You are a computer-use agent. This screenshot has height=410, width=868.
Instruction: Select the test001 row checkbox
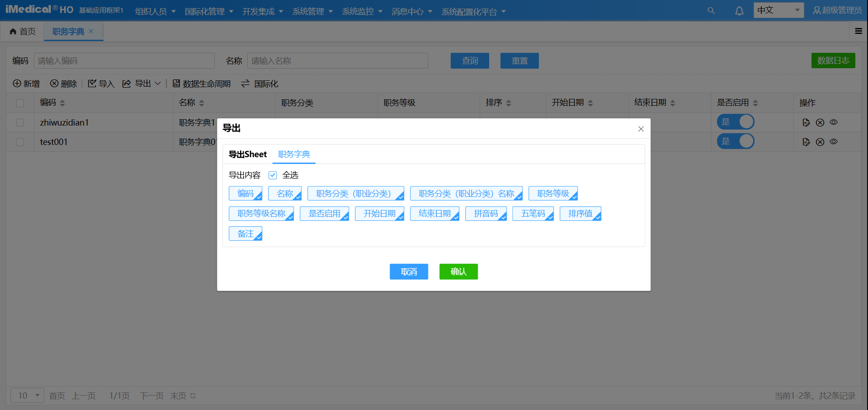pos(20,142)
